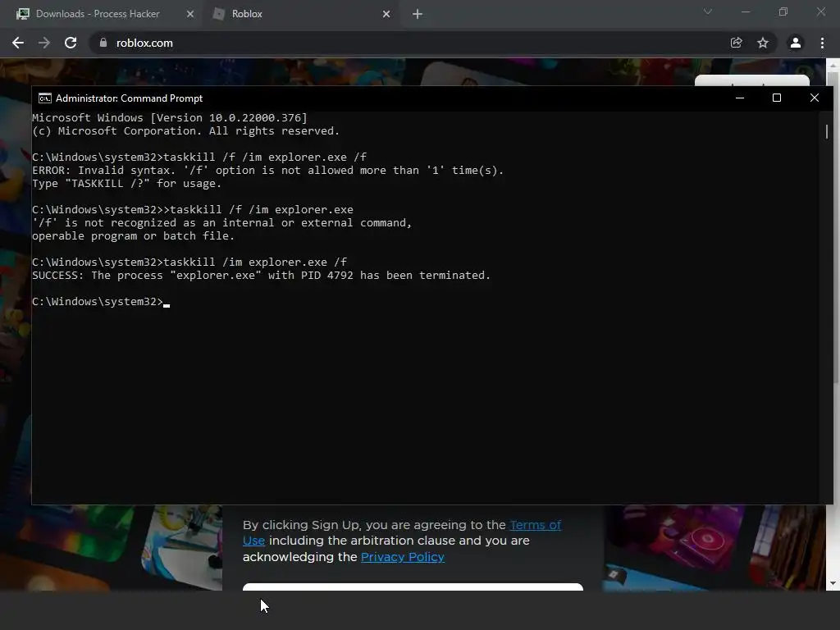Restore down the Chrome browser window

(783, 11)
